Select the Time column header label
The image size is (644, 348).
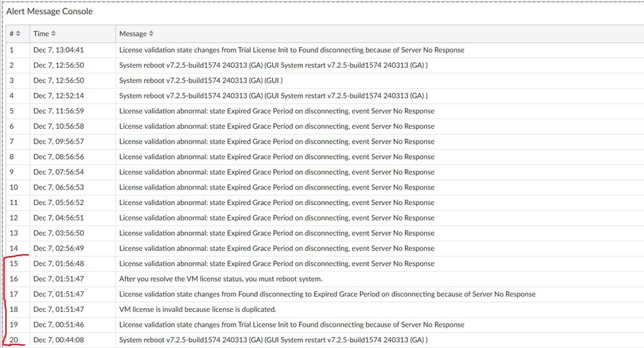[41, 34]
